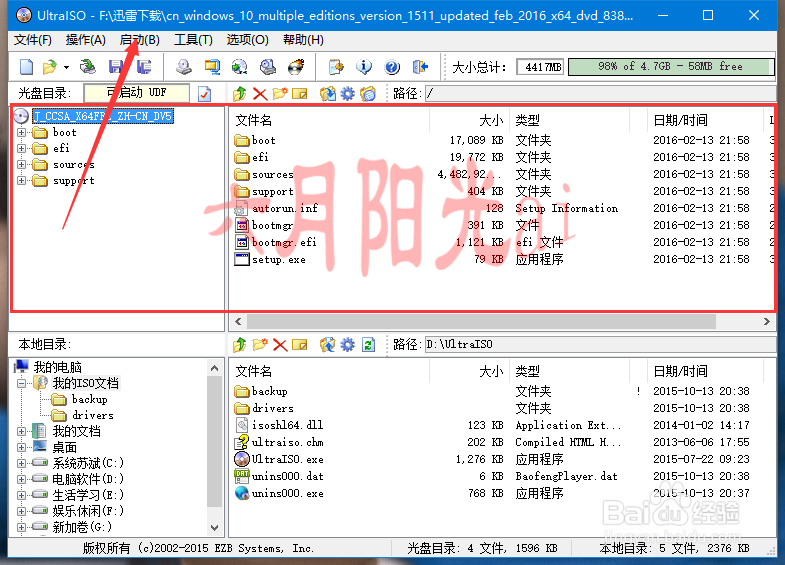Click gear properties icon in local panel toolbar

click(347, 345)
